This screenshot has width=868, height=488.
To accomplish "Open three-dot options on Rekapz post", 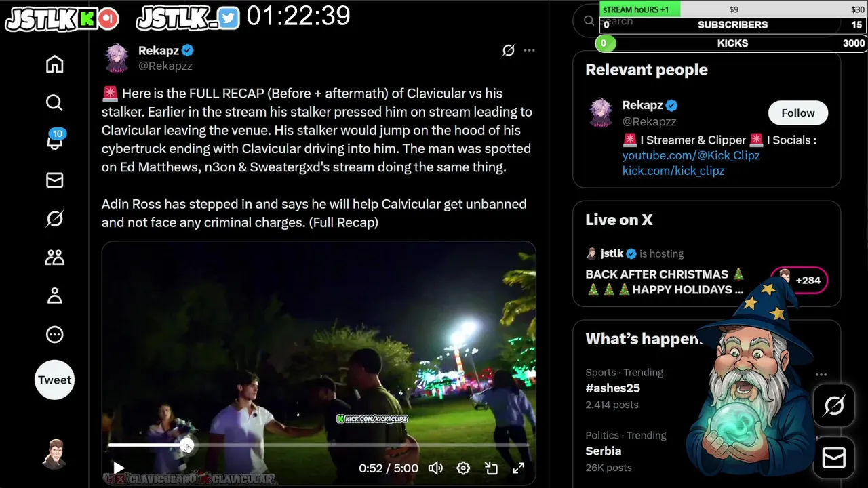I will pos(530,50).
